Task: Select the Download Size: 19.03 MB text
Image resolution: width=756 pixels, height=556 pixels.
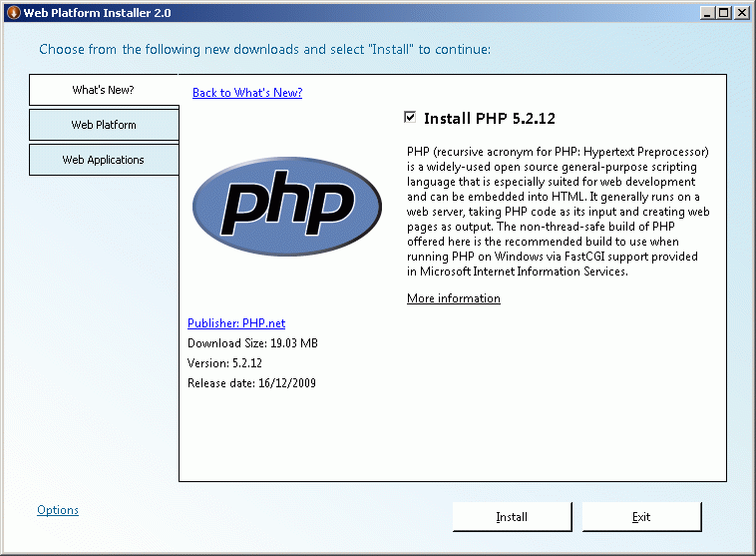Action: (252, 343)
